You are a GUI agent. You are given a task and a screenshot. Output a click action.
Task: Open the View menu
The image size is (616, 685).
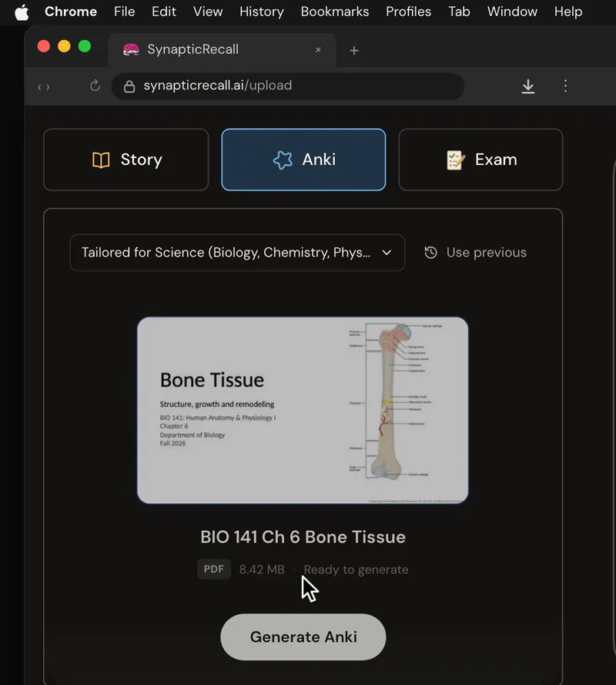(208, 12)
